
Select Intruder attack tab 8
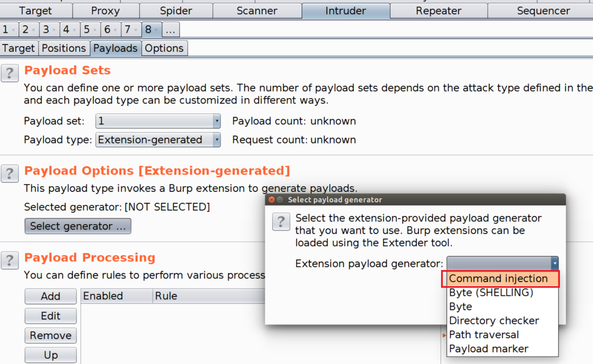click(148, 29)
